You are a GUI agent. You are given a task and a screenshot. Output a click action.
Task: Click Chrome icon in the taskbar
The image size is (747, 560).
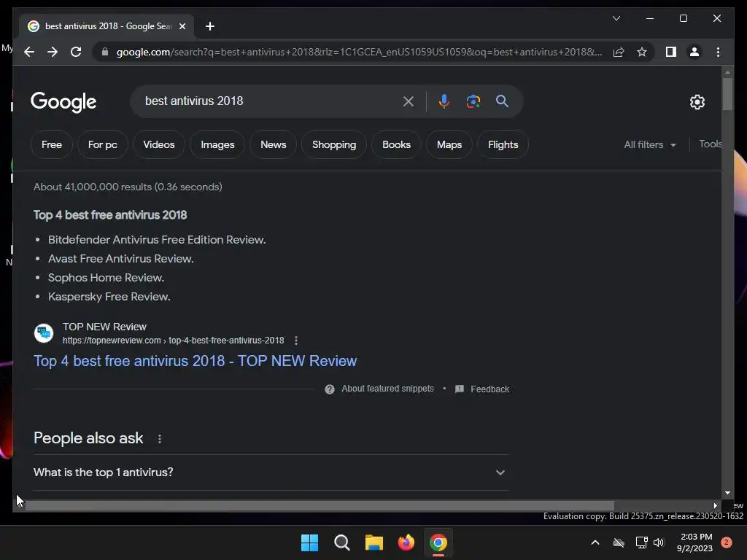pos(438,542)
